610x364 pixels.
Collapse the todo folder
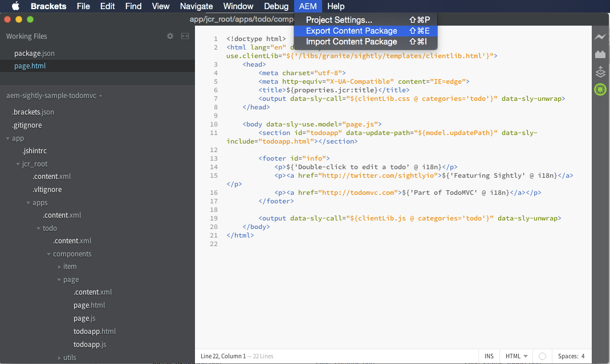point(38,228)
